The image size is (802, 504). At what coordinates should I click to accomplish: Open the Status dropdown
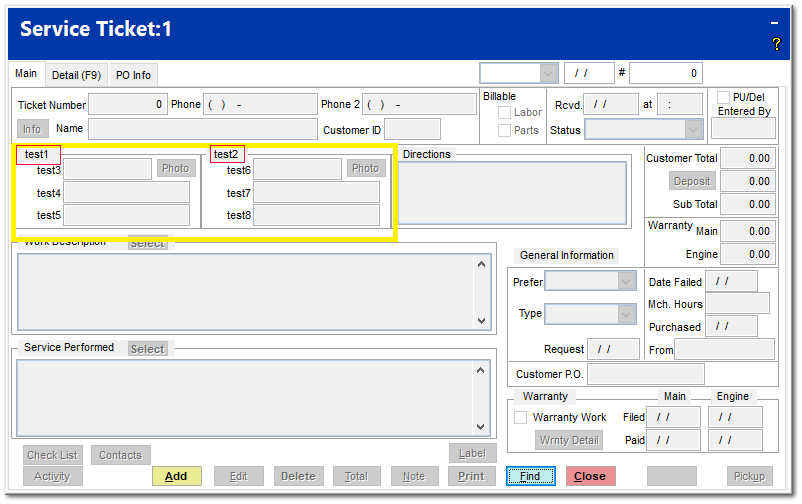[x=693, y=130]
